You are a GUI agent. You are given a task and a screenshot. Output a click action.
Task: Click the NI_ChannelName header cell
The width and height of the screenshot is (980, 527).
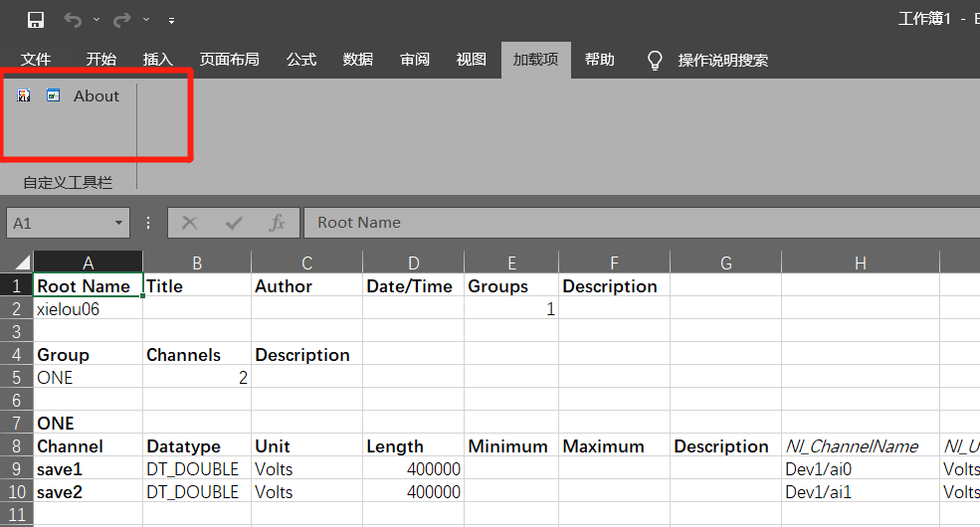pos(861,446)
